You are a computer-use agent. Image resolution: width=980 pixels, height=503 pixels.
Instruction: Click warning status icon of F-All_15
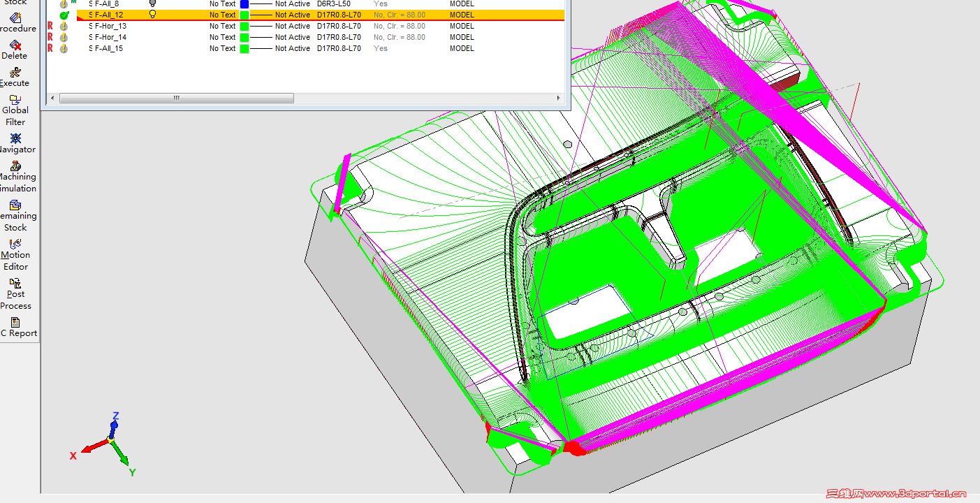[x=64, y=48]
